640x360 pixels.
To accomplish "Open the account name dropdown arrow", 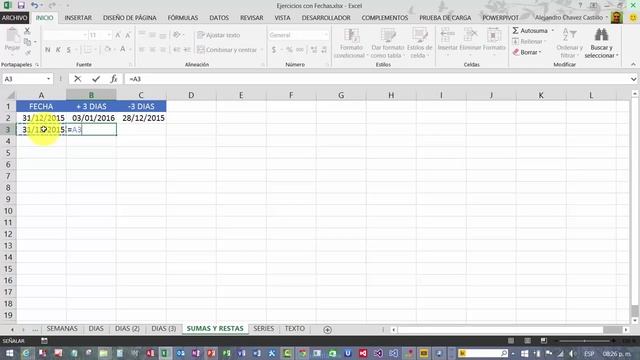I will click(607, 18).
